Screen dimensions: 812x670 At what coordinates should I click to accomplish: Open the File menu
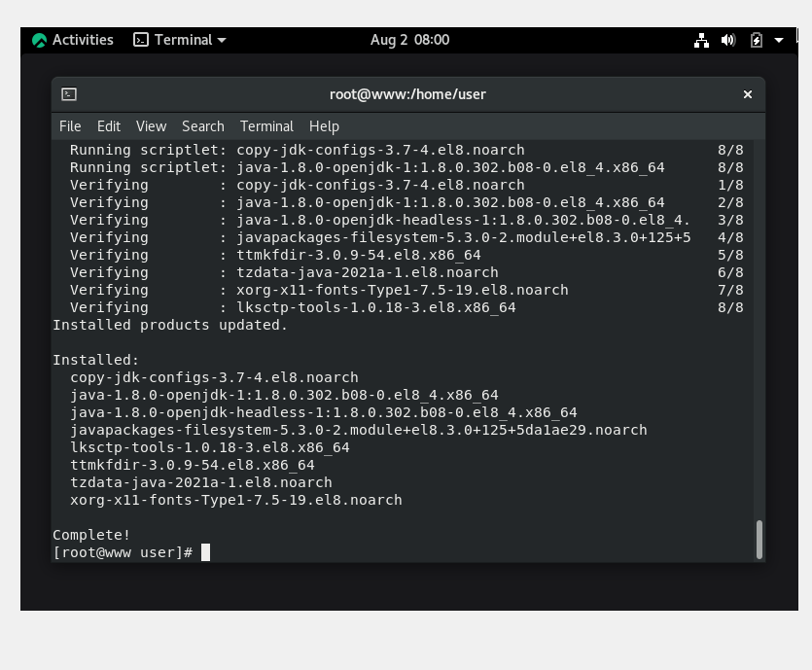(x=70, y=126)
